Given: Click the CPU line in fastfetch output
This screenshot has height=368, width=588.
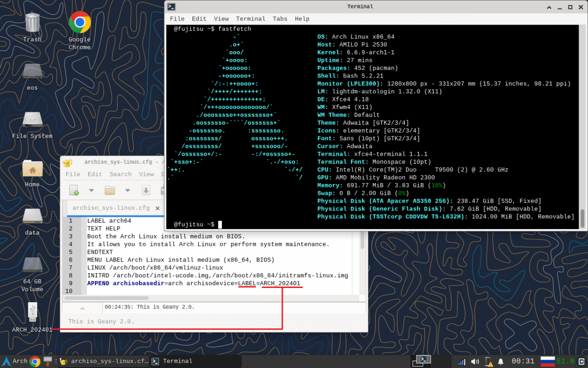Looking at the screenshot, I should (413, 170).
